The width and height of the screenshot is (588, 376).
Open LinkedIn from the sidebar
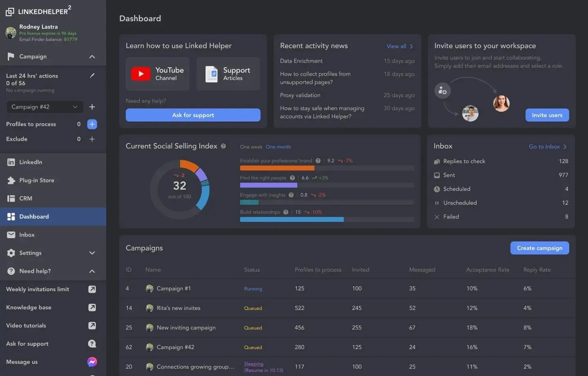coord(53,162)
